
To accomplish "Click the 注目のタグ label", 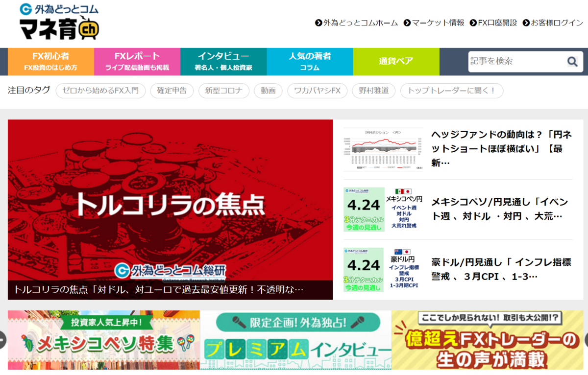I will click(29, 90).
